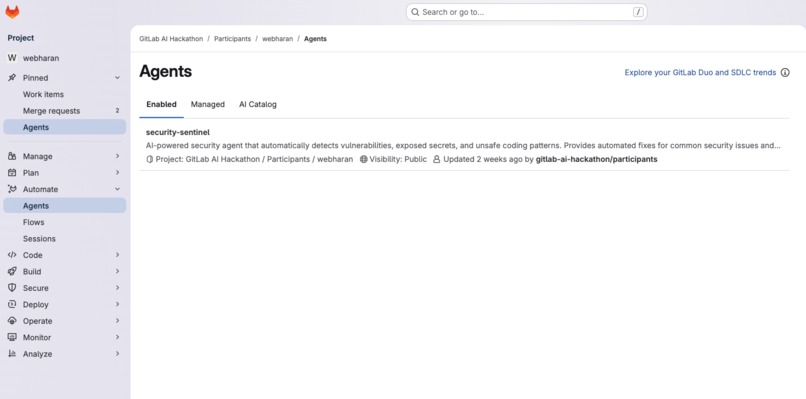Click the Visibility: Public label
Image resolution: width=806 pixels, height=399 pixels.
pos(398,159)
